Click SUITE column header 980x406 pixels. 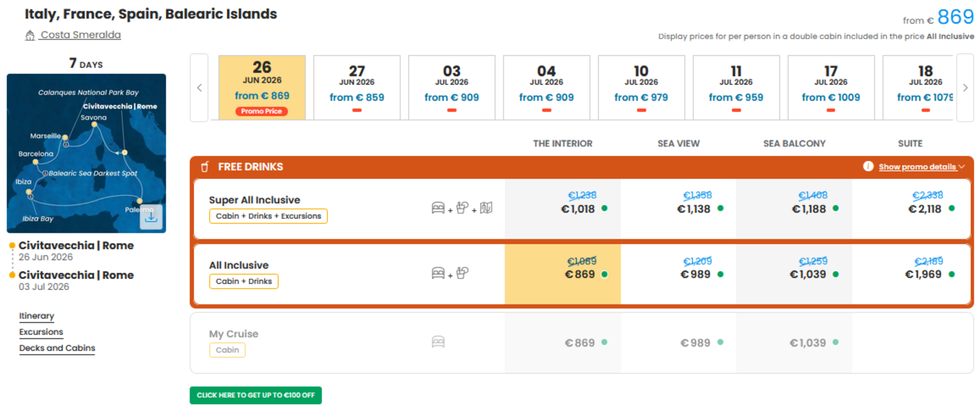click(x=910, y=144)
